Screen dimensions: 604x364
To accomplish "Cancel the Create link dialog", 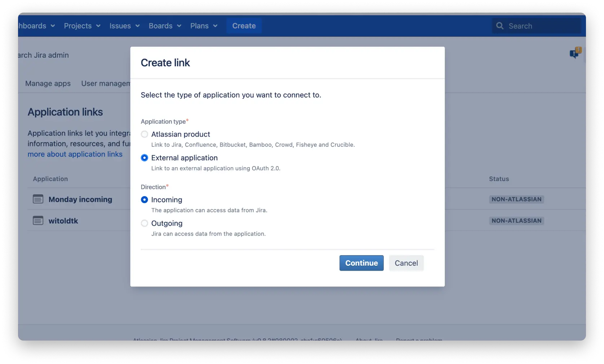I will [406, 263].
